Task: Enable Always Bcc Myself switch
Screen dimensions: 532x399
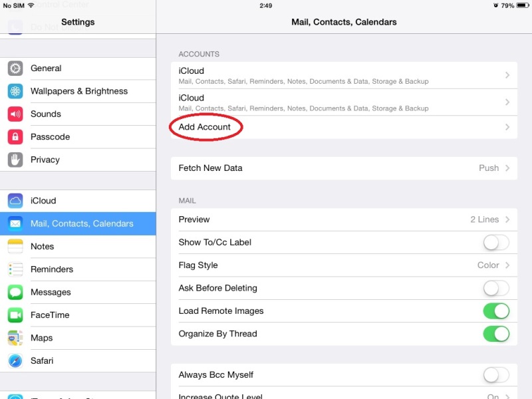Action: (496, 375)
